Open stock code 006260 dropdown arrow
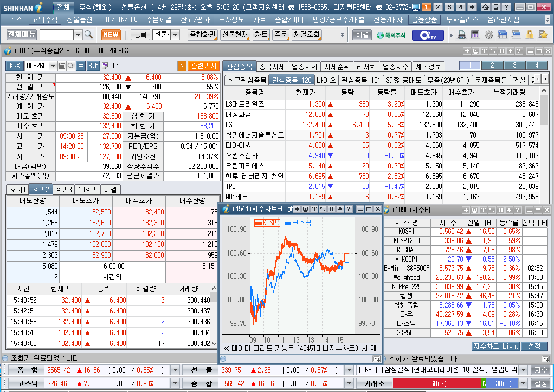Screen dimensions: 554x392 pos(53,66)
